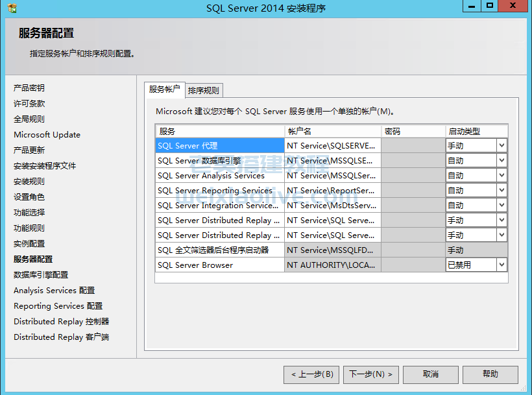Expand startup type for Integration Services
532x395 pixels.
point(502,206)
